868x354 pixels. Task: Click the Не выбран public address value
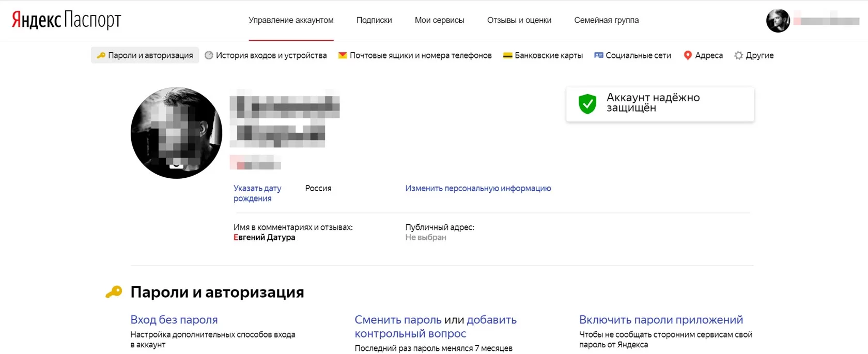click(x=426, y=237)
